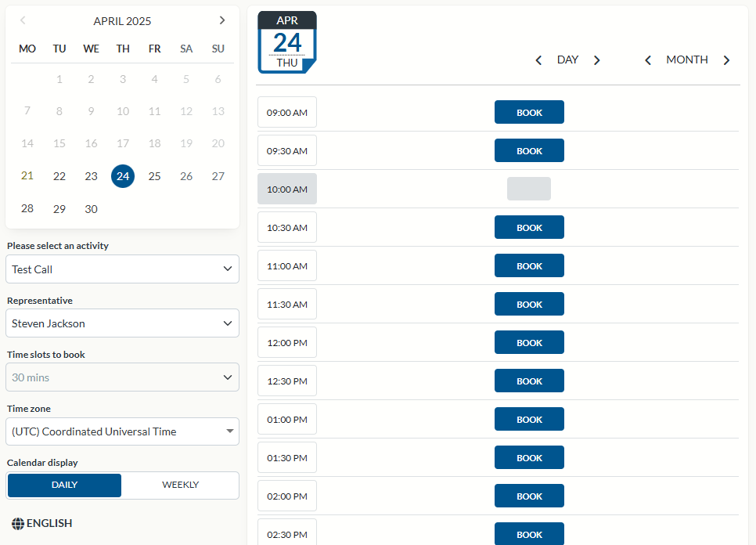Image resolution: width=756 pixels, height=545 pixels.
Task: Open the Representative dropdown Steven Jackson
Action: coord(122,323)
